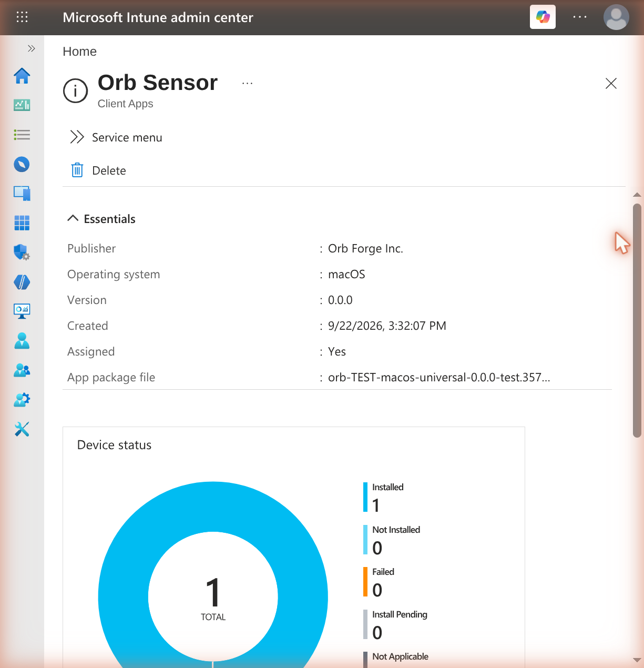The width and height of the screenshot is (644, 668).
Task: Open Devices in the sidebar
Action: click(x=22, y=194)
